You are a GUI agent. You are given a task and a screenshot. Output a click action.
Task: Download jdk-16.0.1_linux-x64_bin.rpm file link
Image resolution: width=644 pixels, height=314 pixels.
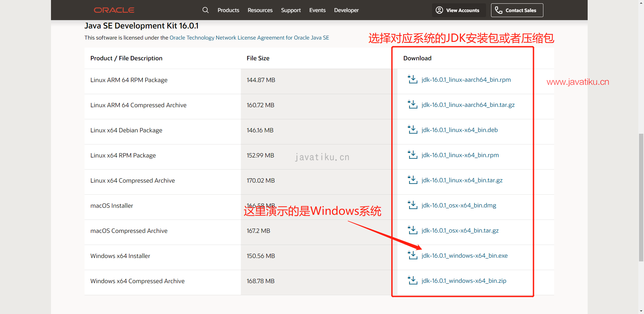coord(460,155)
